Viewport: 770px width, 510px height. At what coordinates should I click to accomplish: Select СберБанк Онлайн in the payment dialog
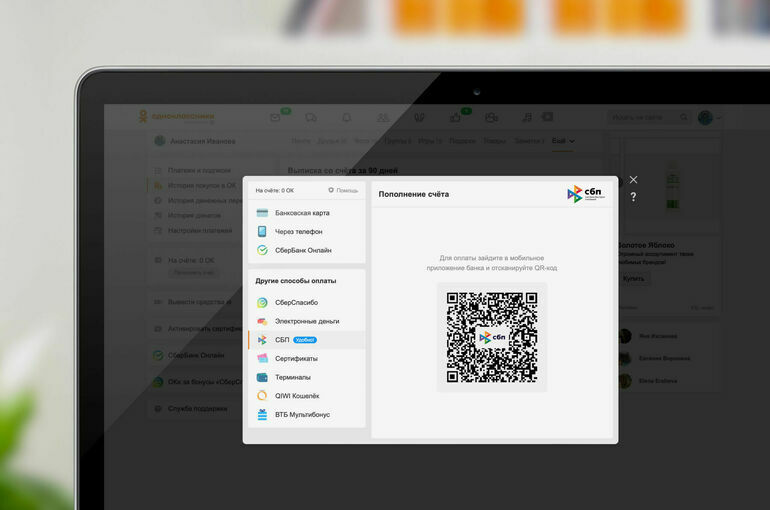click(302, 250)
